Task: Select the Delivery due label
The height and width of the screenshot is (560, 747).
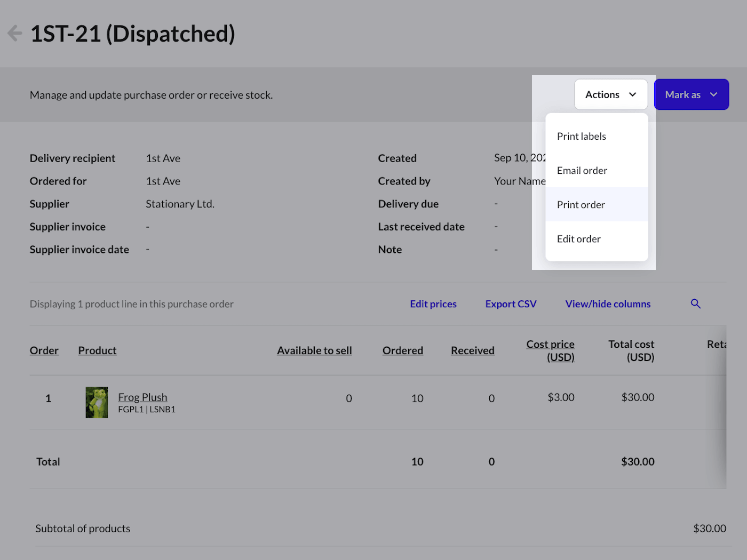Action: pos(408,204)
